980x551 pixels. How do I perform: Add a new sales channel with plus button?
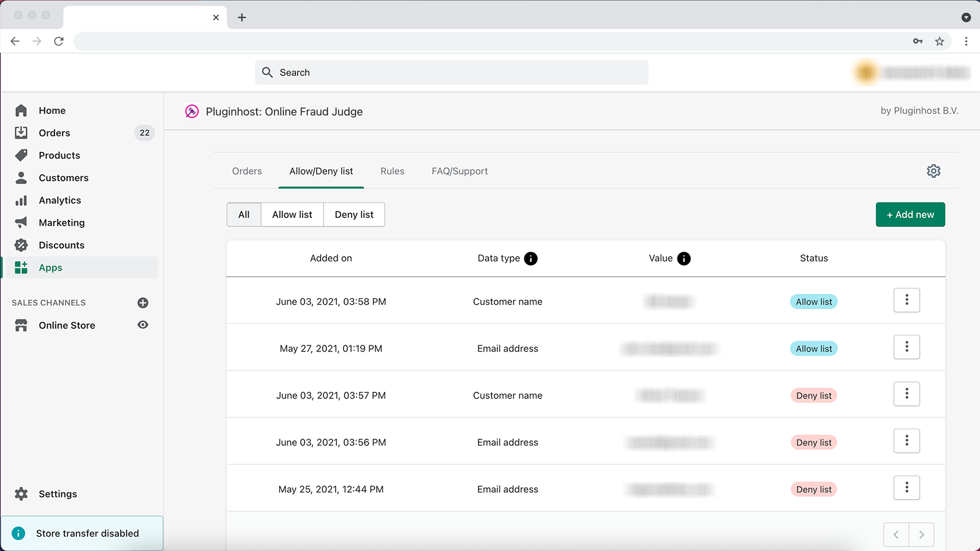point(143,302)
